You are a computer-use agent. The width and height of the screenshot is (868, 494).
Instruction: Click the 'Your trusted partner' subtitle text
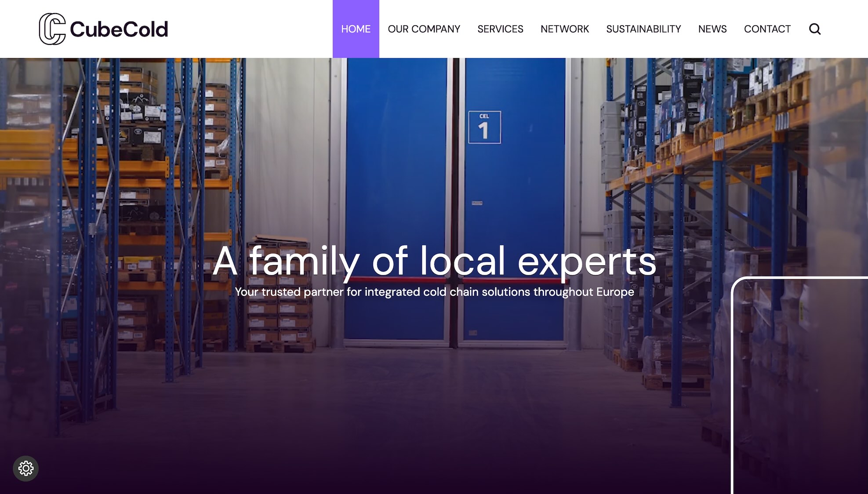(x=434, y=292)
